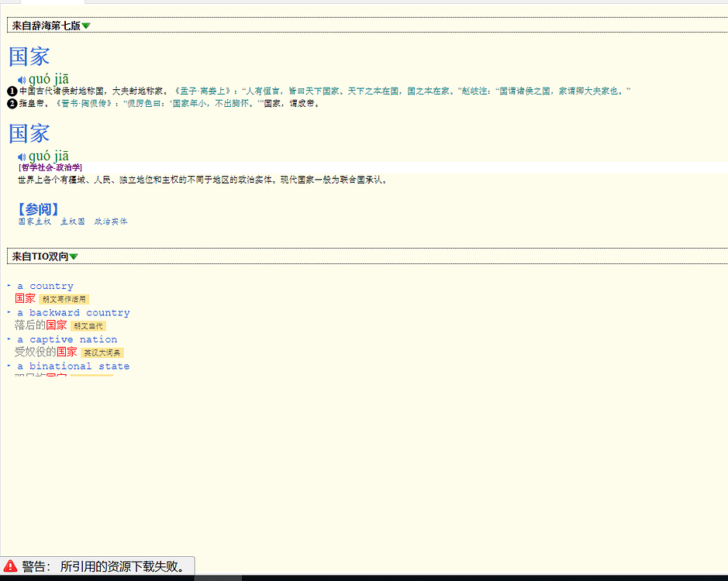Click the warning message 所引用的资源下载失败
The height and width of the screenshot is (581, 728).
(x=123, y=566)
